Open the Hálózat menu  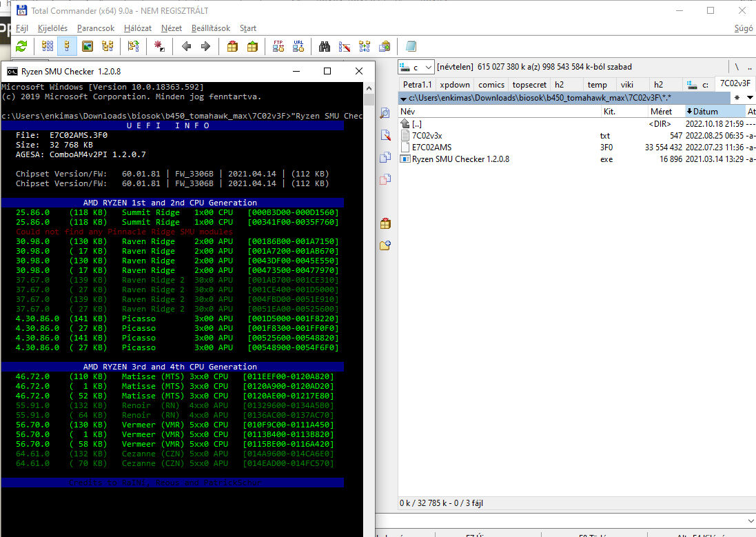[137, 28]
